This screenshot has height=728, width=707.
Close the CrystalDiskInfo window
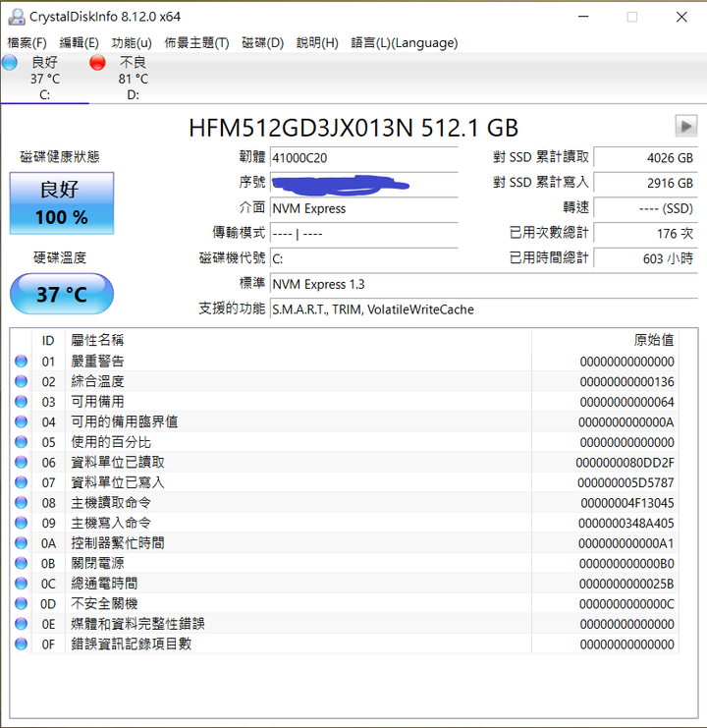[681, 17]
